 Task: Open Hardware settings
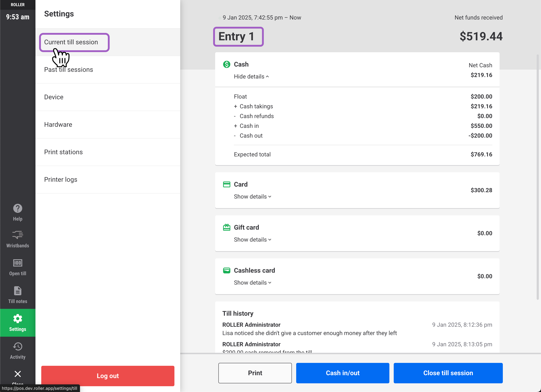pos(108,124)
